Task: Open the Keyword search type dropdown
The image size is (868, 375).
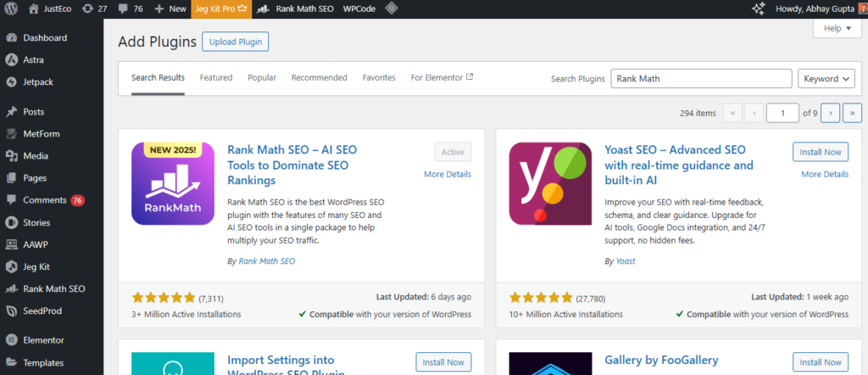Action: pos(826,79)
